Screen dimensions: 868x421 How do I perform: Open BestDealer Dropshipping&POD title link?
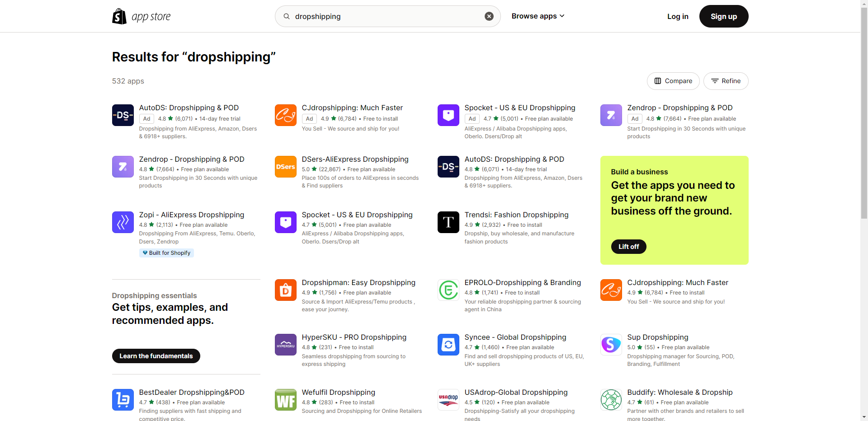(192, 392)
